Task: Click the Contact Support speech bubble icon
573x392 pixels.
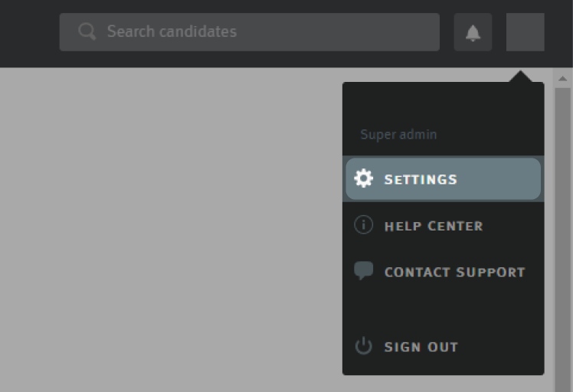Action: coord(363,271)
